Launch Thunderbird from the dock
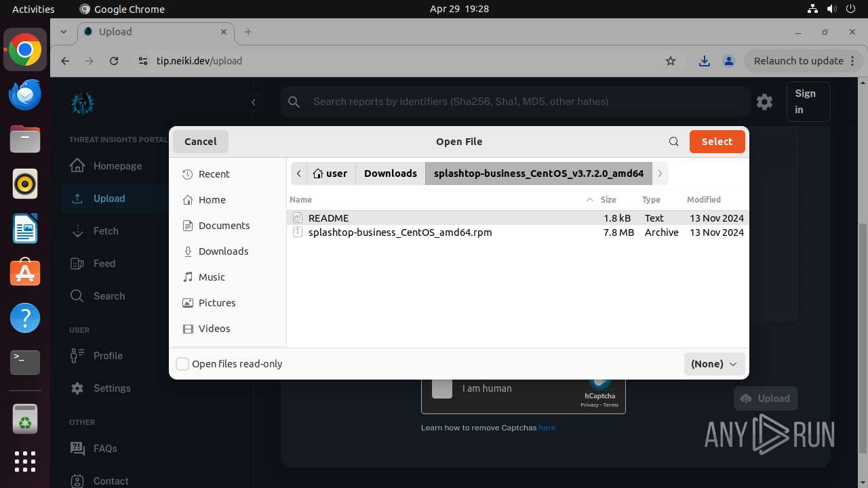The height and width of the screenshot is (488, 868). click(x=25, y=95)
